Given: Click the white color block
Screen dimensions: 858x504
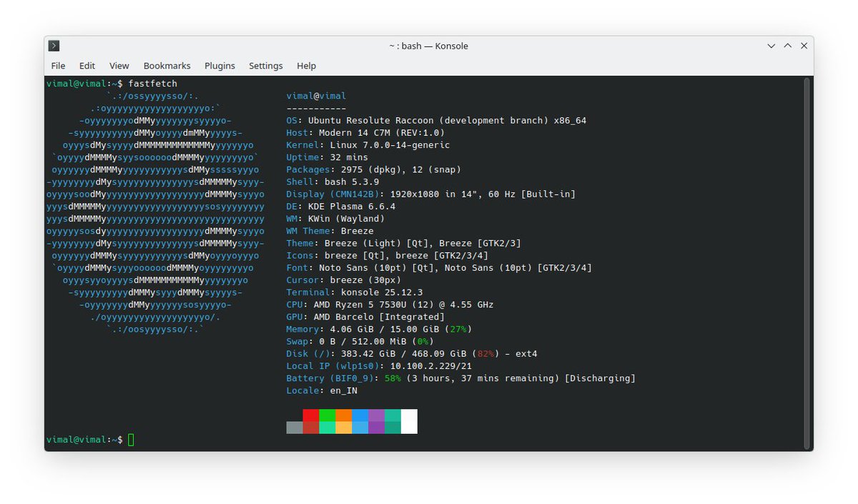Looking at the screenshot, I should pyautogui.click(x=409, y=421).
